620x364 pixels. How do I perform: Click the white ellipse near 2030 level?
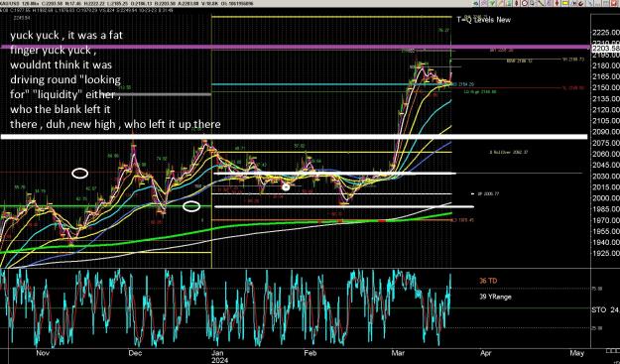[80, 173]
